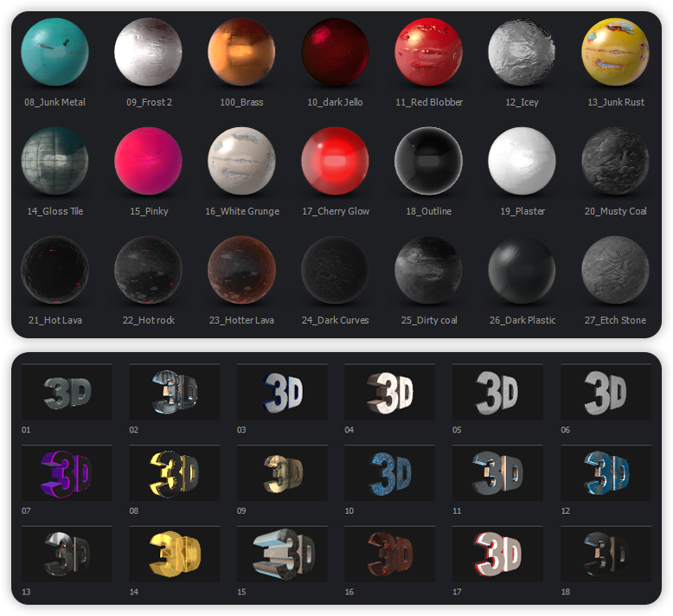Choose 3D preset thumbnail 03 with blue edge

tap(282, 392)
